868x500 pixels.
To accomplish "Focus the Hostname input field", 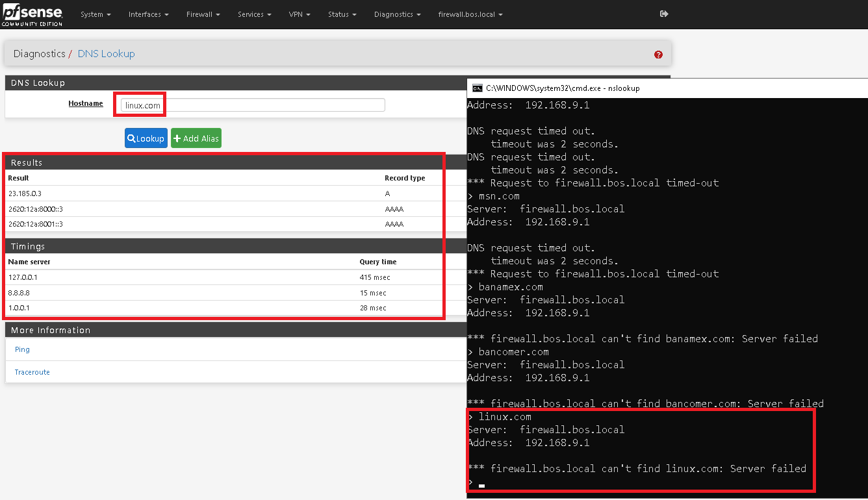I will [253, 105].
